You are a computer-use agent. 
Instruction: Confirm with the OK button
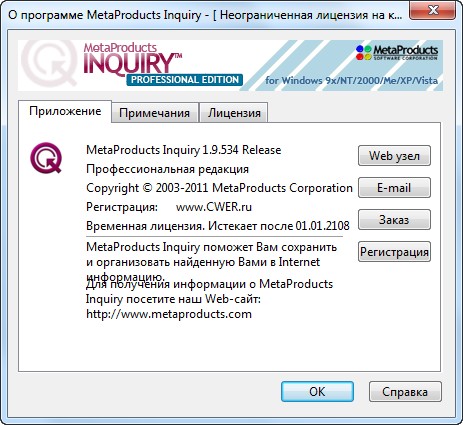point(317,392)
